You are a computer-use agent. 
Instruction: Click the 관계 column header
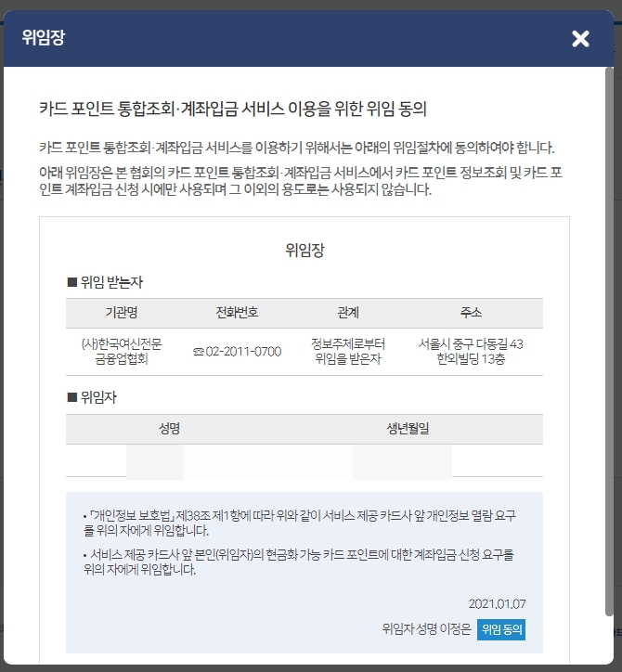[348, 313]
